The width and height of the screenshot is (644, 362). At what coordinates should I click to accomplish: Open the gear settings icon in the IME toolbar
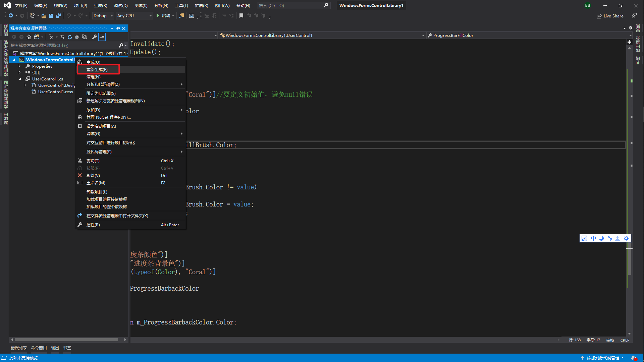(x=626, y=238)
